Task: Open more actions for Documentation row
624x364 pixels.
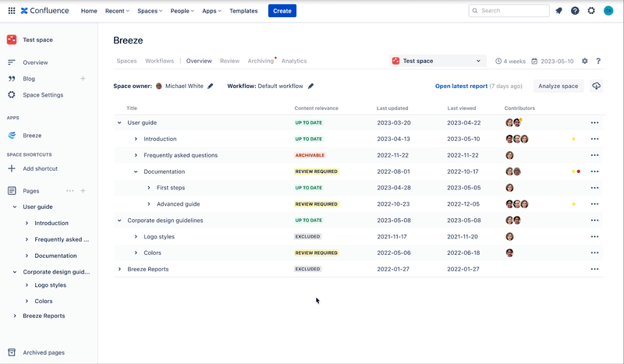Action: (594, 171)
